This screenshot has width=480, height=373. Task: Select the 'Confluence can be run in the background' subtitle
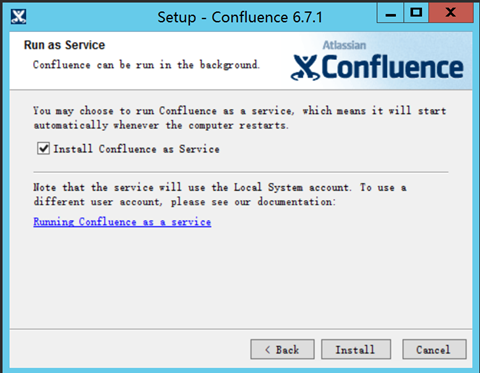tap(146, 65)
